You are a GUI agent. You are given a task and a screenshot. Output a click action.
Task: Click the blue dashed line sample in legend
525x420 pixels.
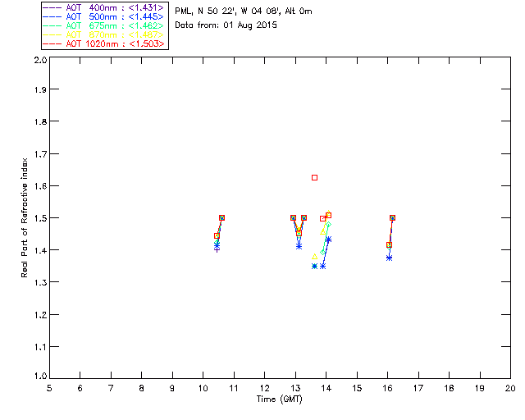pos(52,17)
